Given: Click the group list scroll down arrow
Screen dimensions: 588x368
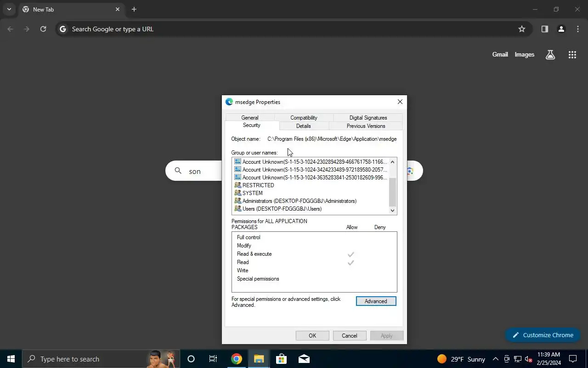Looking at the screenshot, I should click(x=392, y=210).
